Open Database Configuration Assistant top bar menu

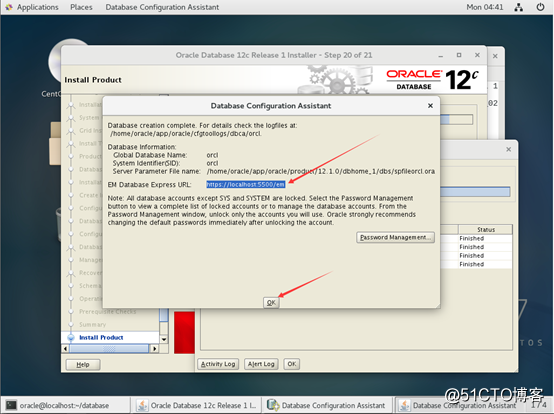[x=162, y=7]
